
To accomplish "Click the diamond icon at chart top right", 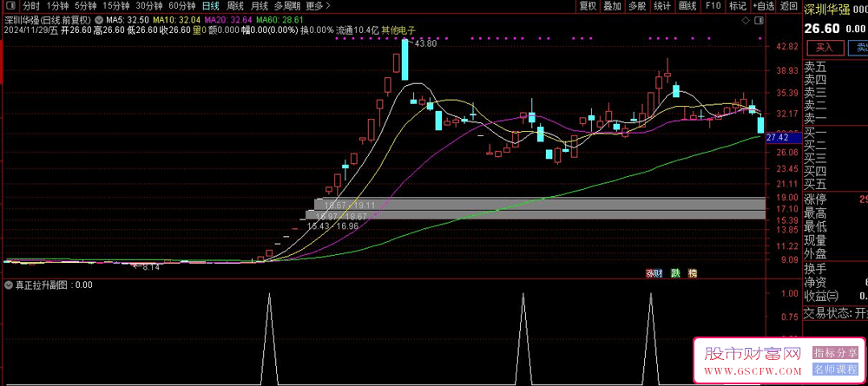I will (745, 21).
